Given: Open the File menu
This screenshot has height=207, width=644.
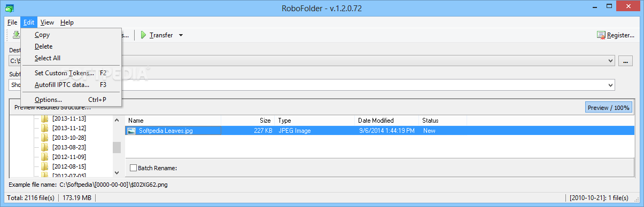Looking at the screenshot, I should coord(12,22).
